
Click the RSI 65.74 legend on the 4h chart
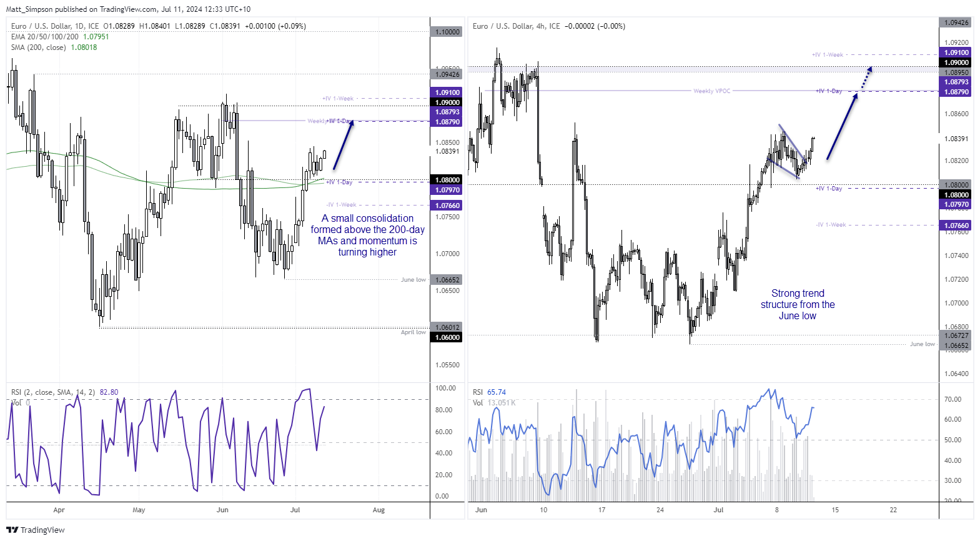(489, 392)
